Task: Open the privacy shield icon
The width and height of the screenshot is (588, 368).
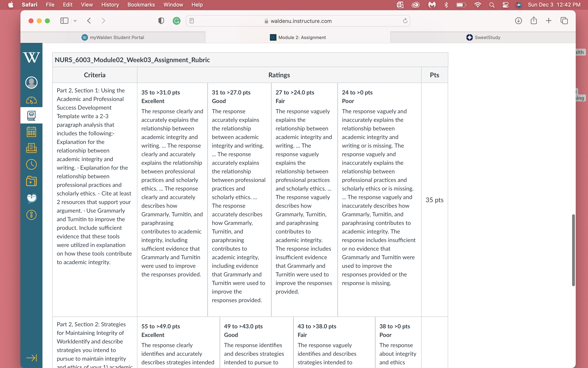Action: (x=161, y=21)
